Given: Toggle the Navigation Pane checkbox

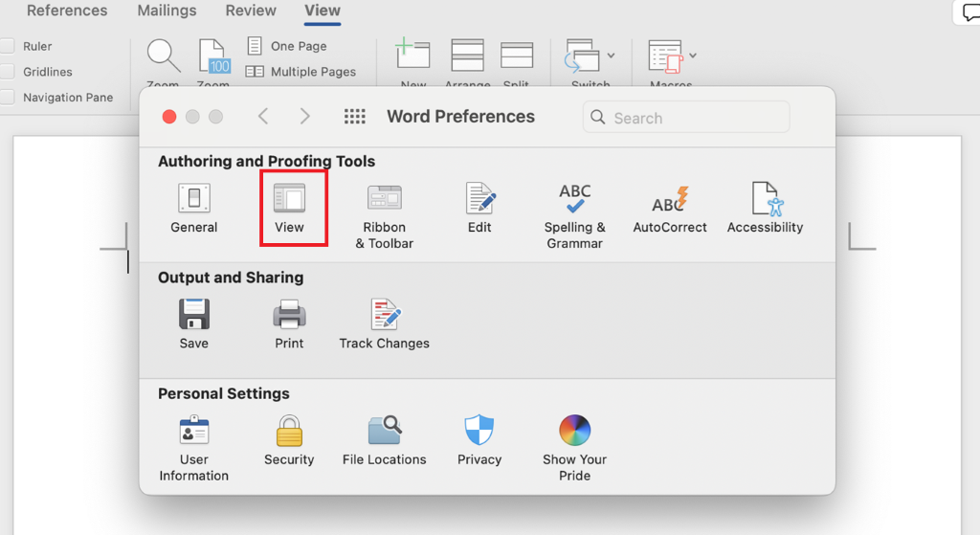Looking at the screenshot, I should pyautogui.click(x=7, y=98).
